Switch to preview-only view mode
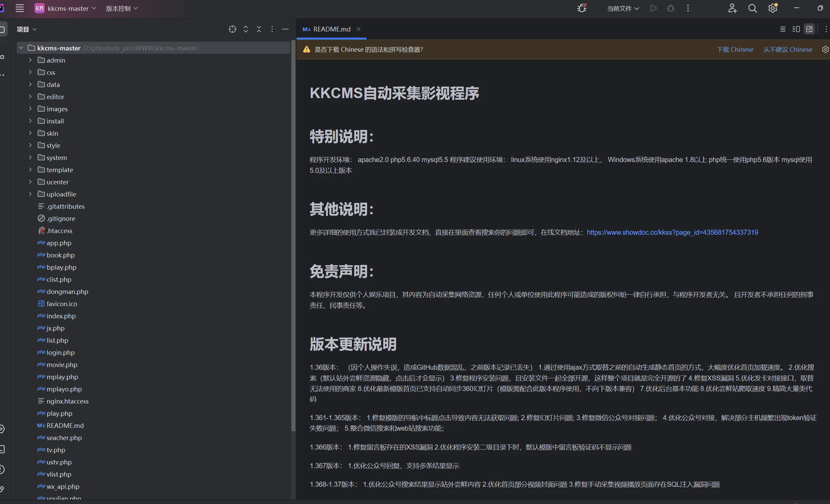The height and width of the screenshot is (504, 830). point(809,29)
